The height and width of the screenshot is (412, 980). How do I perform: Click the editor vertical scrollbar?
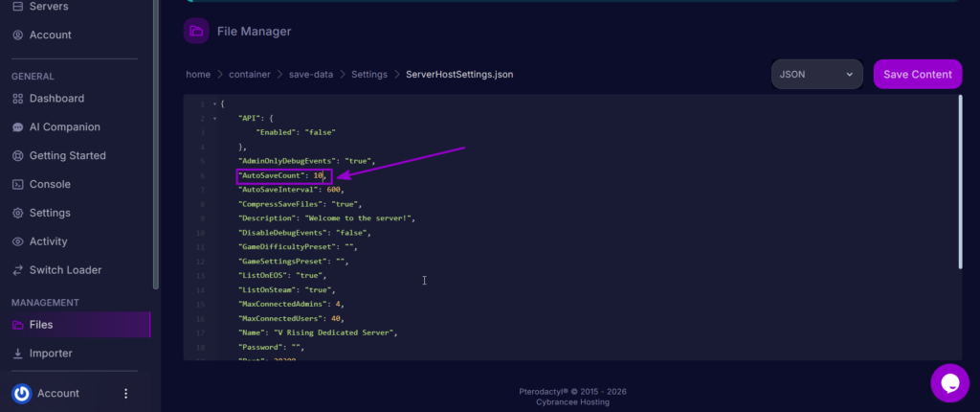[x=961, y=182]
